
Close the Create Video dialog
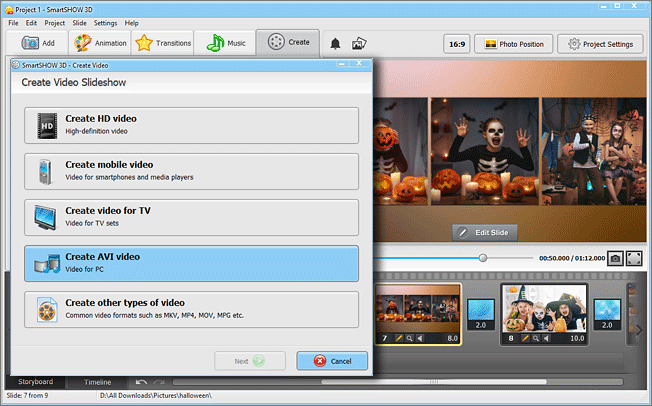(359, 64)
